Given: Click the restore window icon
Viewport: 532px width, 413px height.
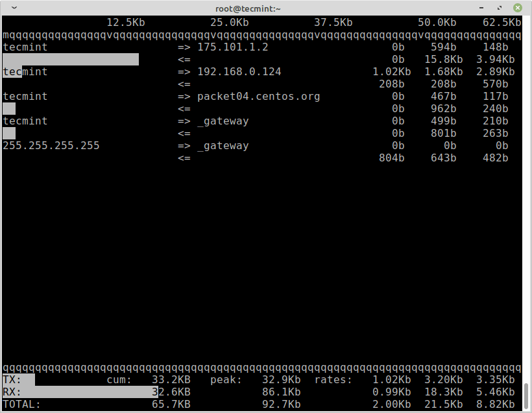Looking at the screenshot, I should 498,8.
